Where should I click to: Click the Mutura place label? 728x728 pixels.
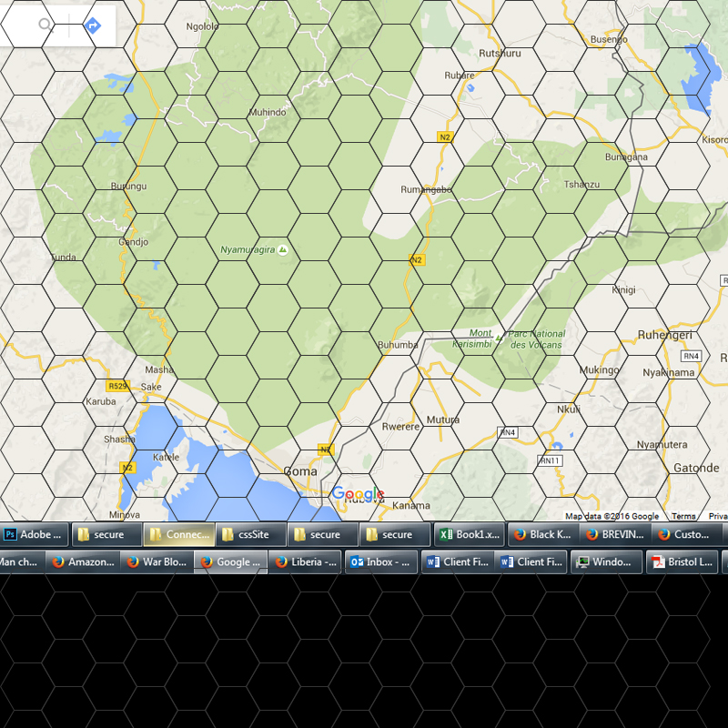(443, 420)
